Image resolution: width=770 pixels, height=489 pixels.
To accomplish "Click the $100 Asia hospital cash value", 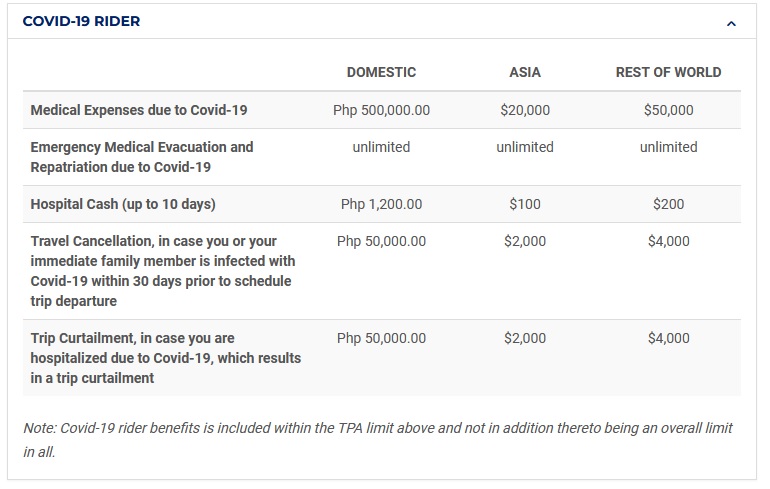I will click(x=525, y=204).
